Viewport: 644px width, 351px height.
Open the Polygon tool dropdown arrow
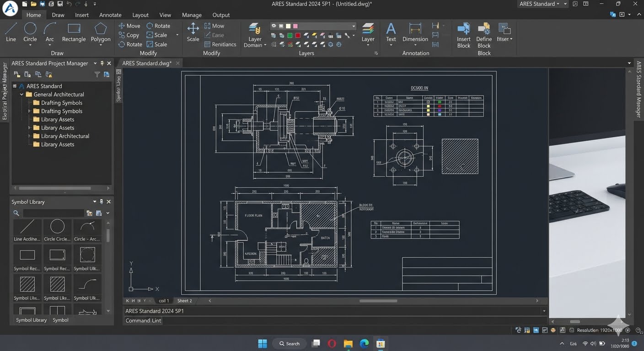[101, 46]
